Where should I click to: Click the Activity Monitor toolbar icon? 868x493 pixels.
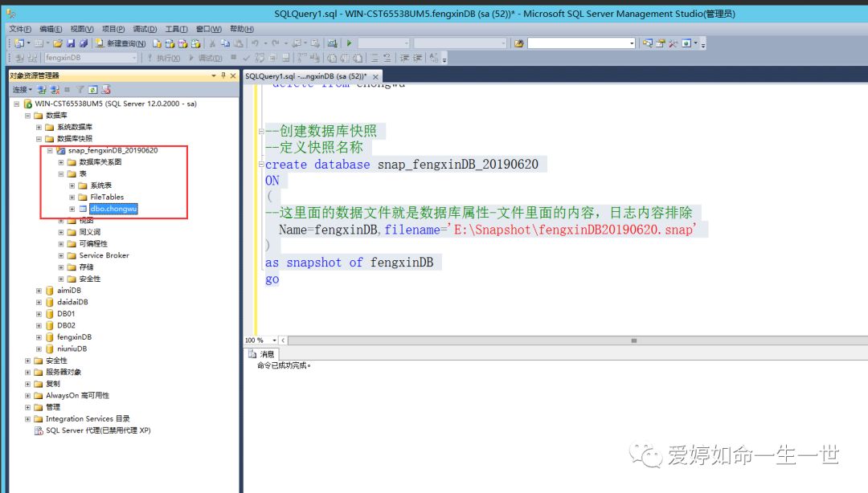point(332,43)
